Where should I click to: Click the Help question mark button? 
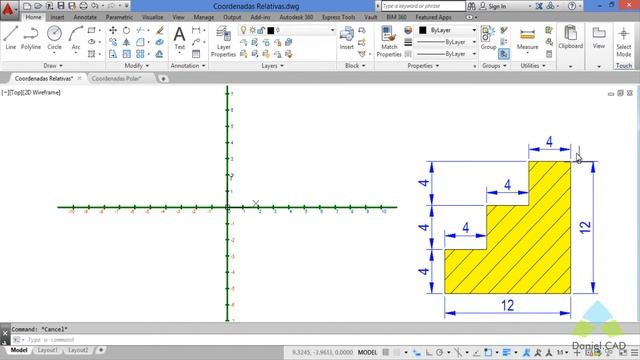572,6
